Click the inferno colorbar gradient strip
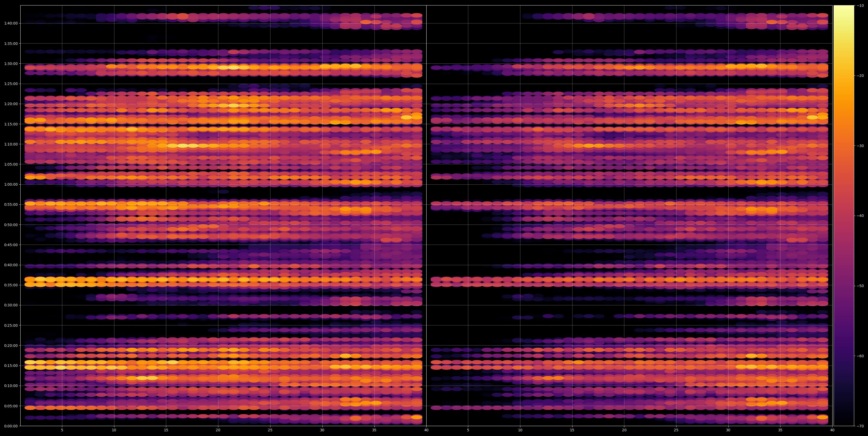 pos(844,215)
